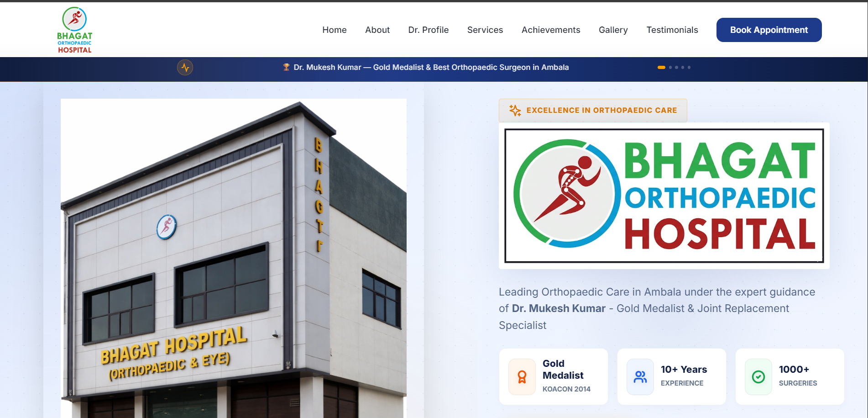Open the Testimonials nav link
Screen dimensions: 868x418
coord(672,30)
